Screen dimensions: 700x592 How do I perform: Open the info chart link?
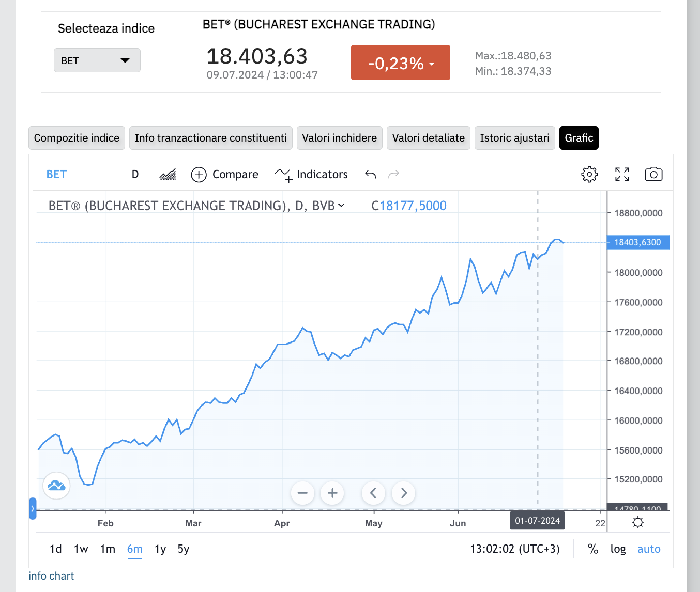pos(51,576)
